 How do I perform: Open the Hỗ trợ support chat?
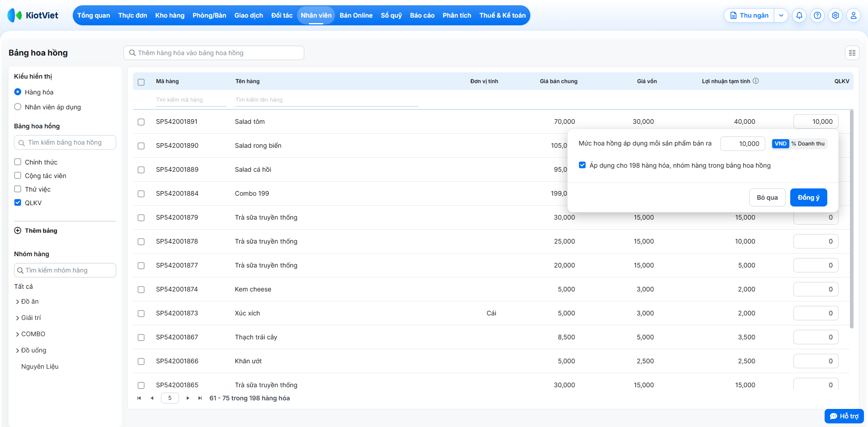click(844, 416)
